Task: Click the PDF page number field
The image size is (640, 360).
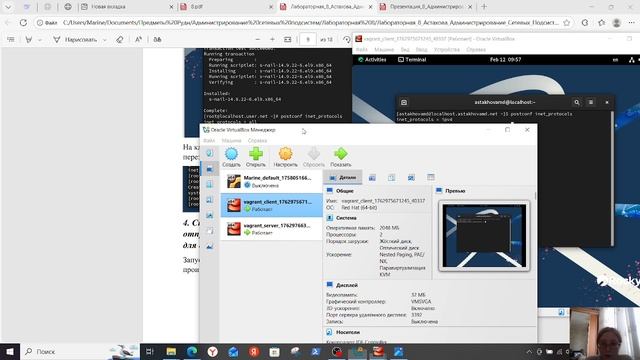Action: pyautogui.click(x=308, y=39)
